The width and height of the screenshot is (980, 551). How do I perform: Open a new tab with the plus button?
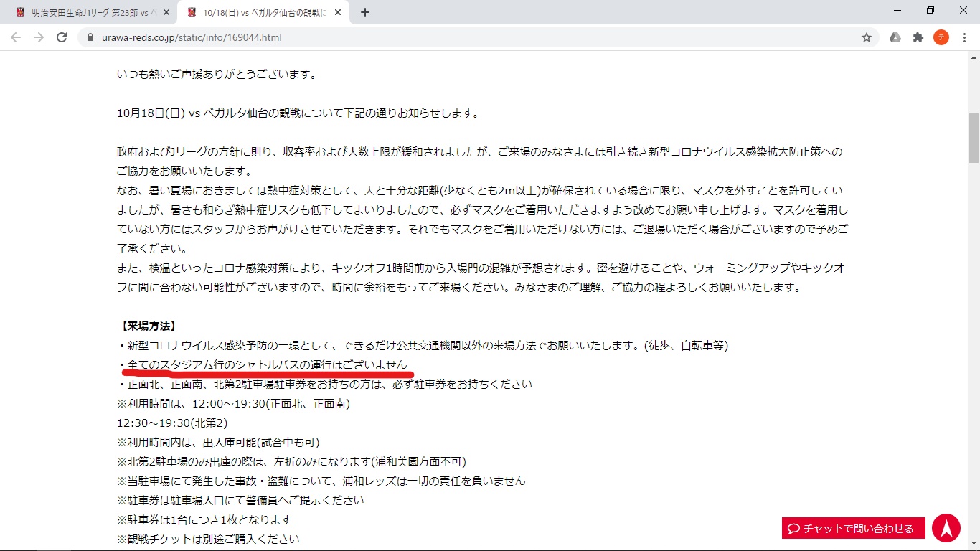[x=364, y=12]
